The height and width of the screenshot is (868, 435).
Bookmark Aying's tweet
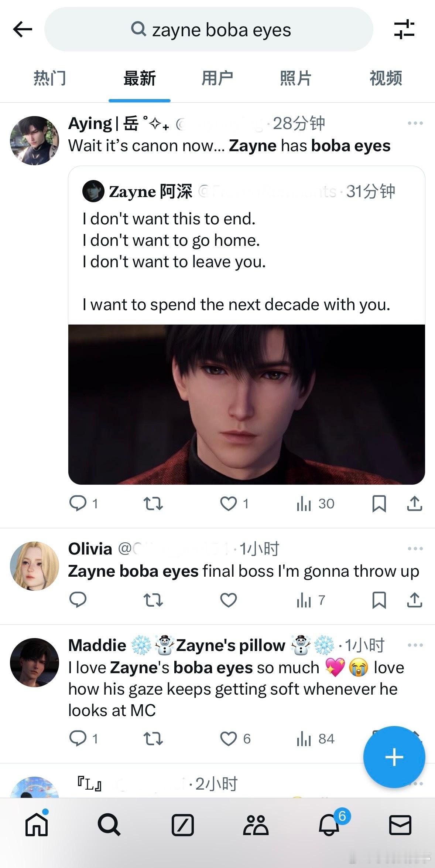pos(379,503)
